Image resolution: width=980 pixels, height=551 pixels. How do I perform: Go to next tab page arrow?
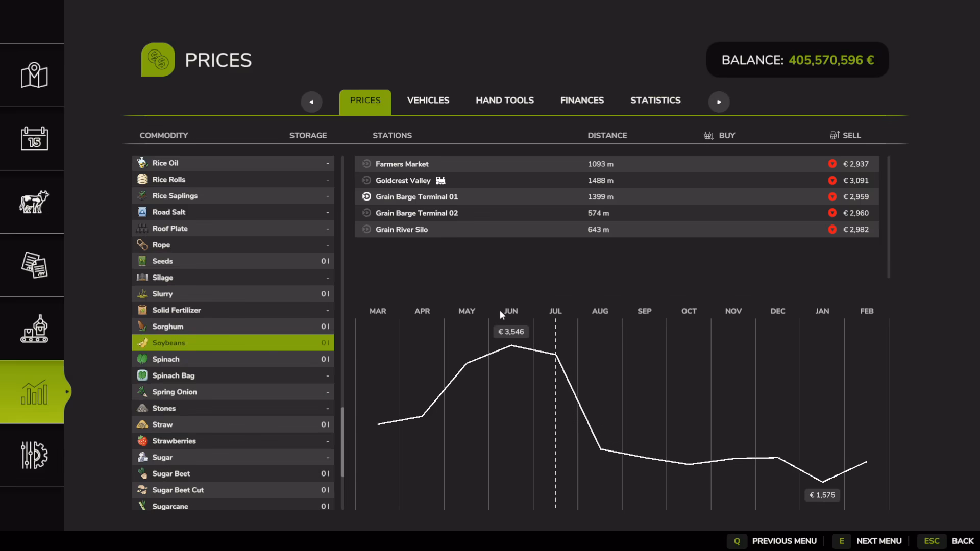[x=719, y=102]
